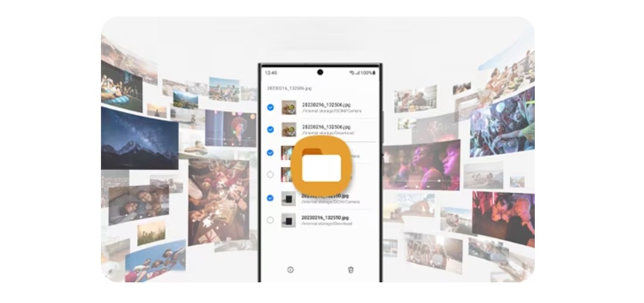
Task: Open the food thumbnail of the DCIM/Camera 132506 file
Action: coord(289,107)
